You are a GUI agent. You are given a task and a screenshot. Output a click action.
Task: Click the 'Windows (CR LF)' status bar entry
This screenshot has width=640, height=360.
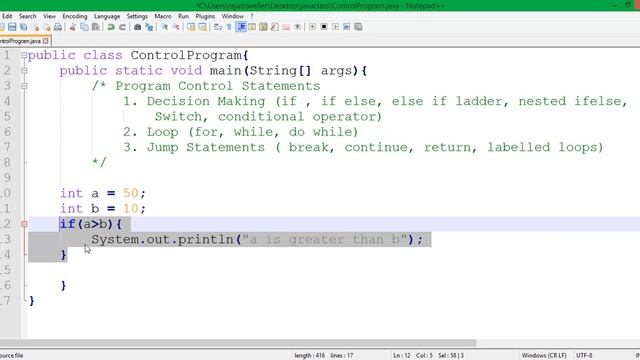(544, 356)
